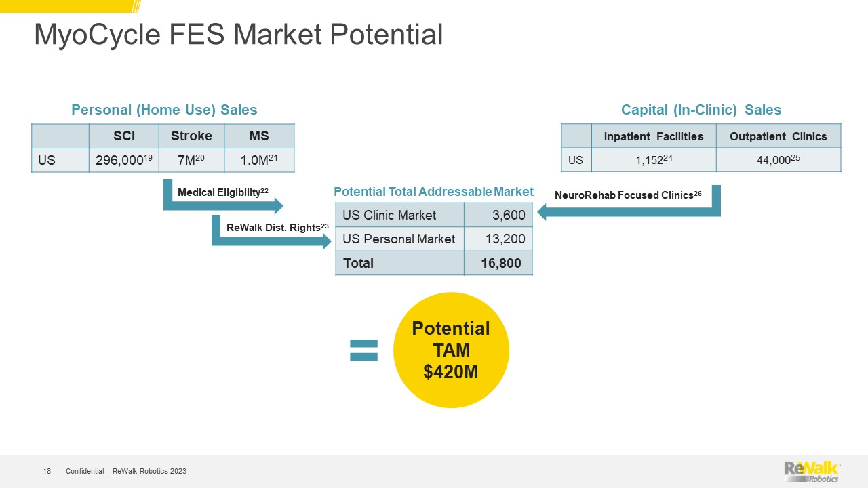Screen dimensions: 868x488
Task: Select the NeuroRehab Focused Clinics label
Action: click(x=628, y=195)
